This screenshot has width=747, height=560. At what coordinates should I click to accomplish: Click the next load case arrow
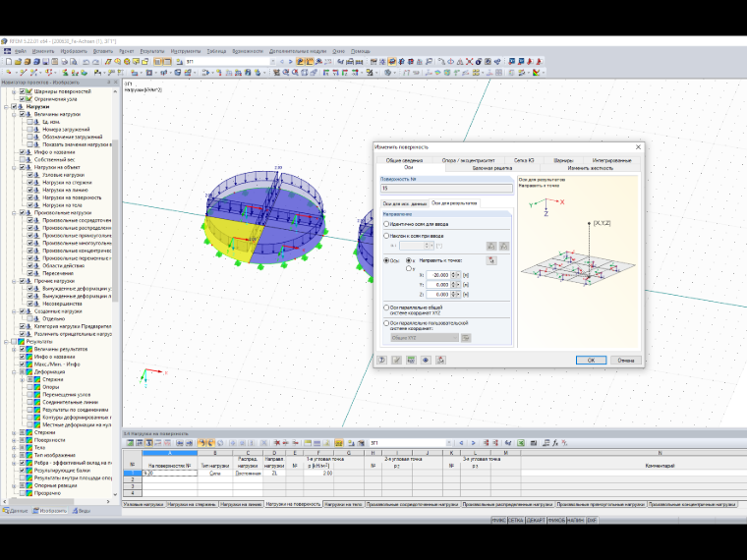(x=290, y=62)
